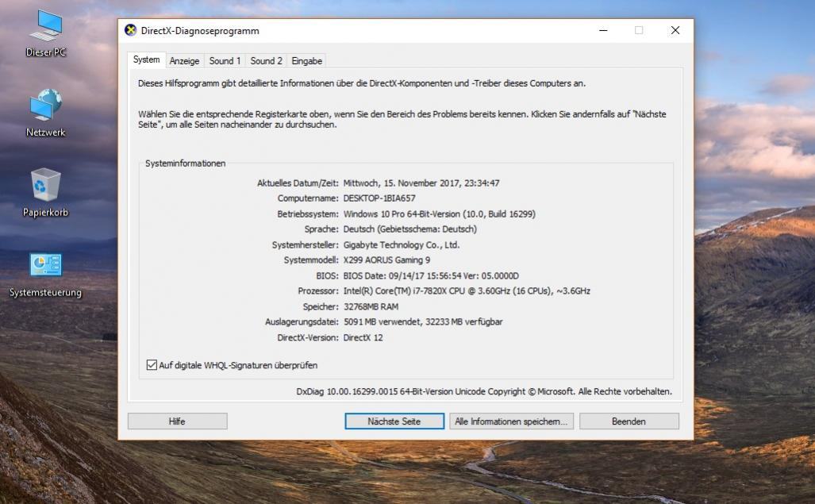Open the Sound 1 tab
The width and height of the screenshot is (815, 504).
pos(225,61)
